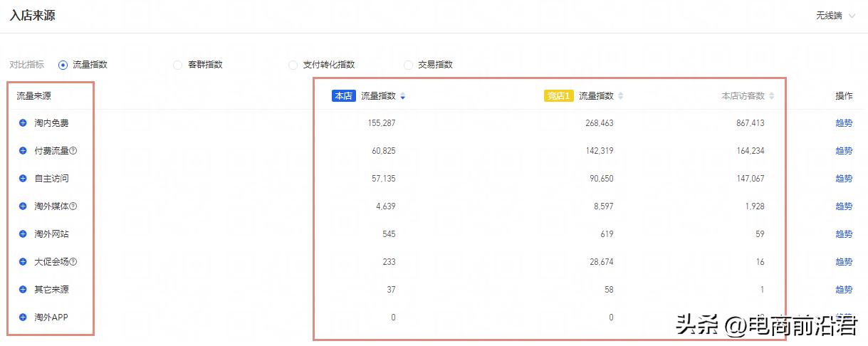The height and width of the screenshot is (346, 868).
Task: Click the help icon beside 大促会场
Action: pyautogui.click(x=73, y=262)
